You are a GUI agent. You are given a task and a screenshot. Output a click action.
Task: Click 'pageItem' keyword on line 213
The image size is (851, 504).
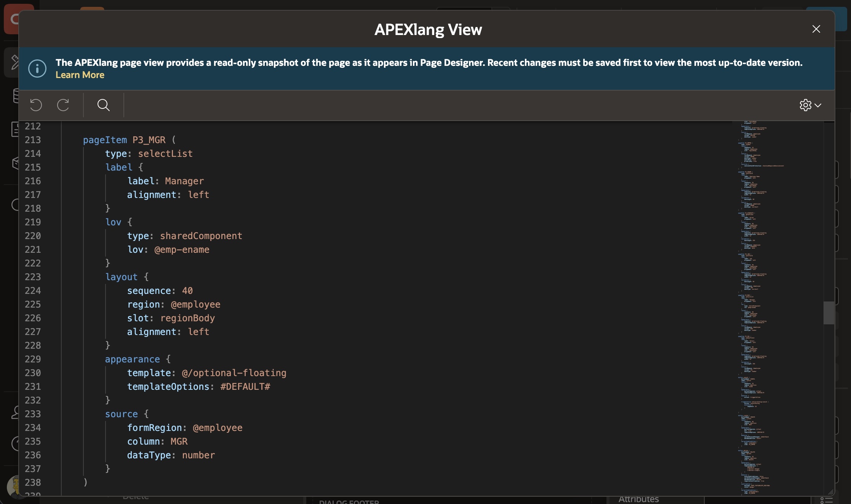(105, 140)
